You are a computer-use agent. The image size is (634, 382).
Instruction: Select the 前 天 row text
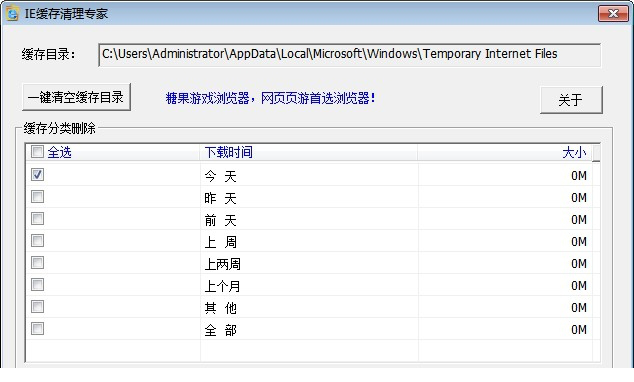[220, 220]
